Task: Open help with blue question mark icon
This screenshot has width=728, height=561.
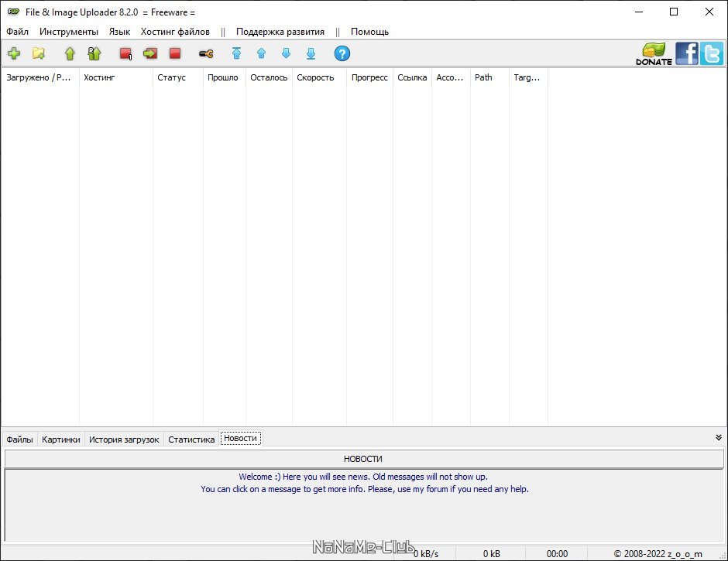Action: [x=342, y=54]
